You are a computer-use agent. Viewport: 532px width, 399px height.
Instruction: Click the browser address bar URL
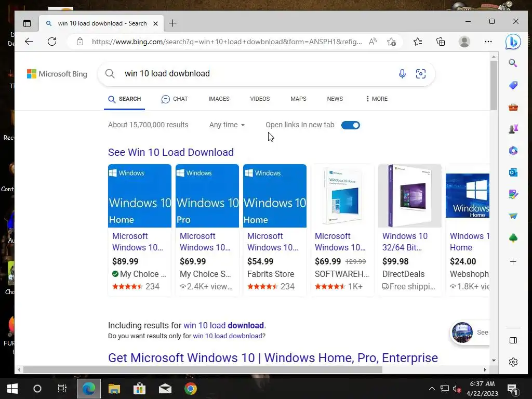[227, 42]
